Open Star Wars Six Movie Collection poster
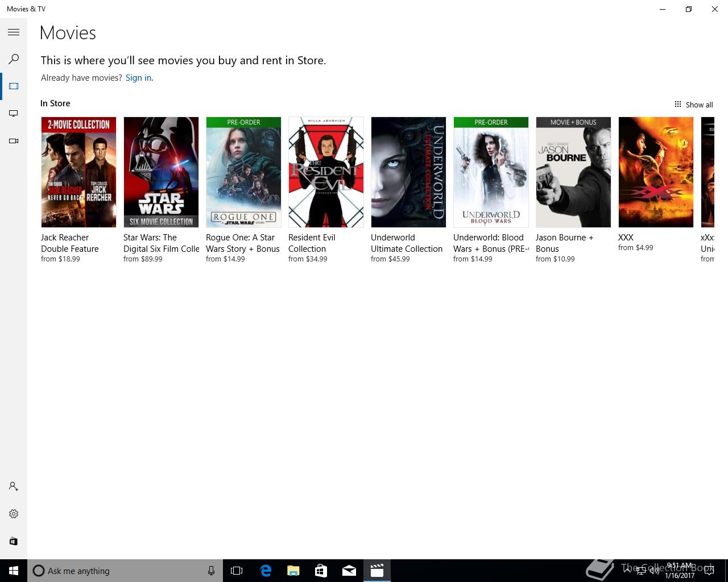This screenshot has width=728, height=582. pos(161,172)
